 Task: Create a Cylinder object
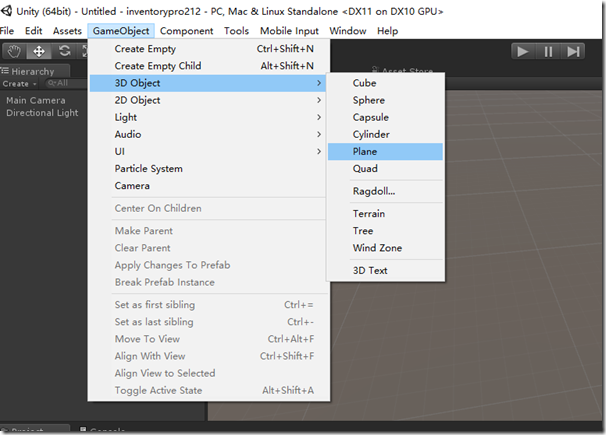385,134
